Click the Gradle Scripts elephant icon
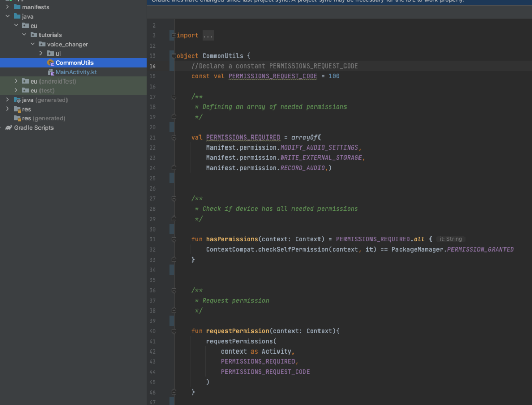Image resolution: width=532 pixels, height=405 pixels. click(9, 128)
